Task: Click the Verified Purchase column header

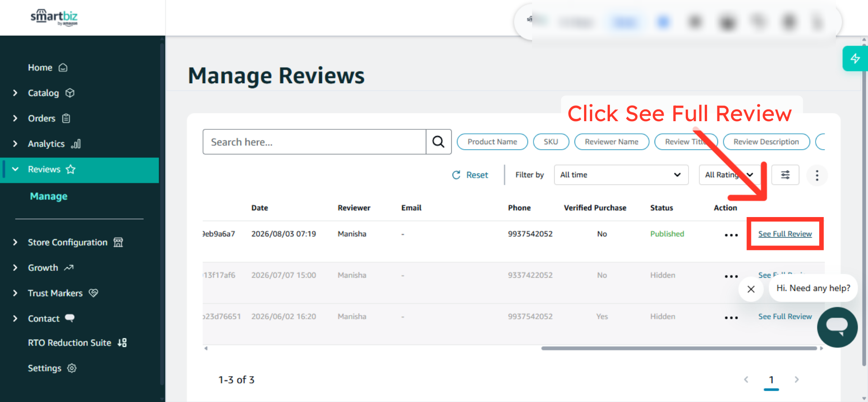Action: [x=595, y=208]
